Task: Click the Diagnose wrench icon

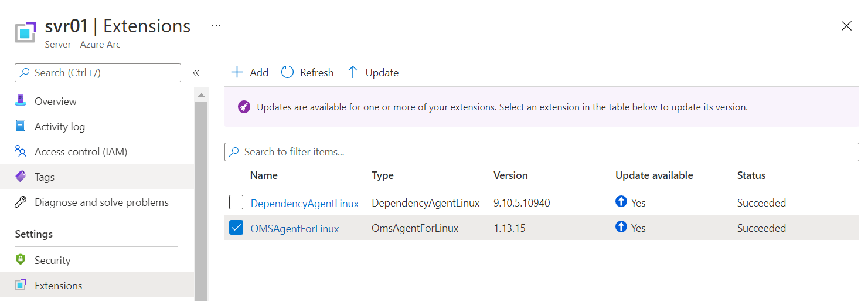Action: [21, 202]
